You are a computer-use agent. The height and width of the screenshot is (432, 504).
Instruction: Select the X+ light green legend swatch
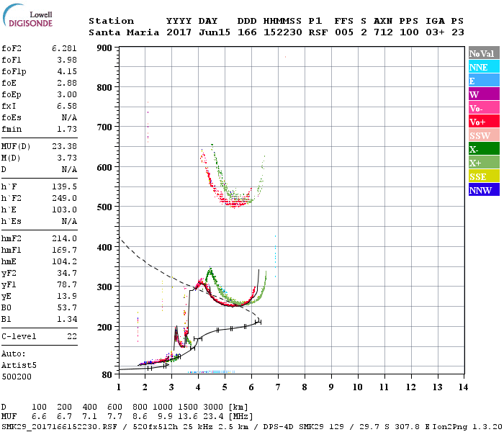pos(484,162)
